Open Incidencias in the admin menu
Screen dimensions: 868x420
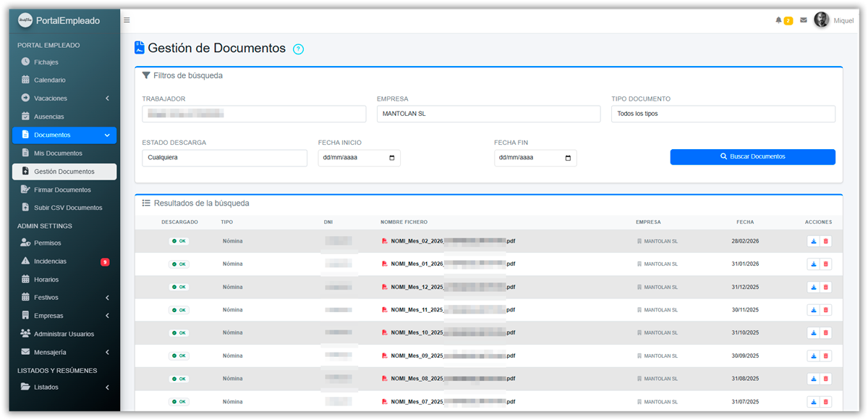coord(50,261)
